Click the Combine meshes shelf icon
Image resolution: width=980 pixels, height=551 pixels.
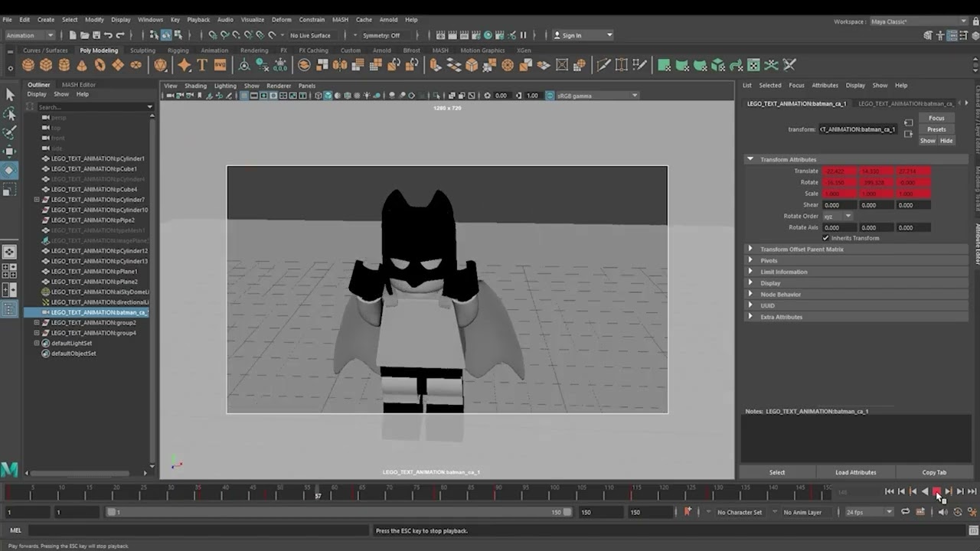pyautogui.click(x=304, y=65)
